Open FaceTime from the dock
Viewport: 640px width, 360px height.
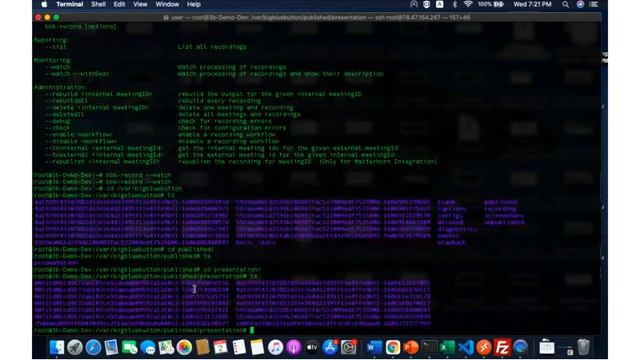(x=130, y=347)
